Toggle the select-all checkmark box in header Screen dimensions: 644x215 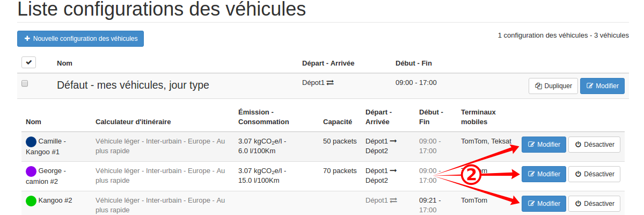coord(29,62)
